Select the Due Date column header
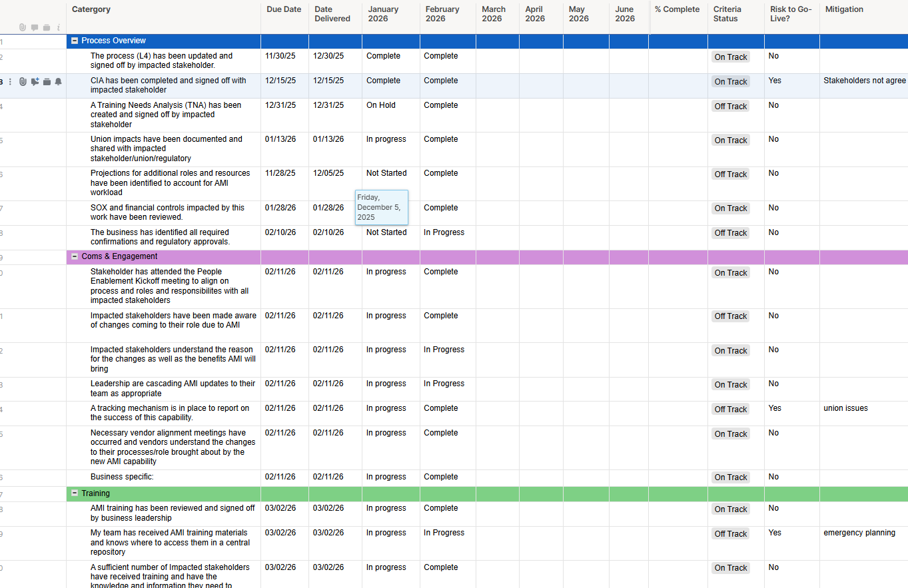This screenshot has height=588, width=908. (284, 17)
